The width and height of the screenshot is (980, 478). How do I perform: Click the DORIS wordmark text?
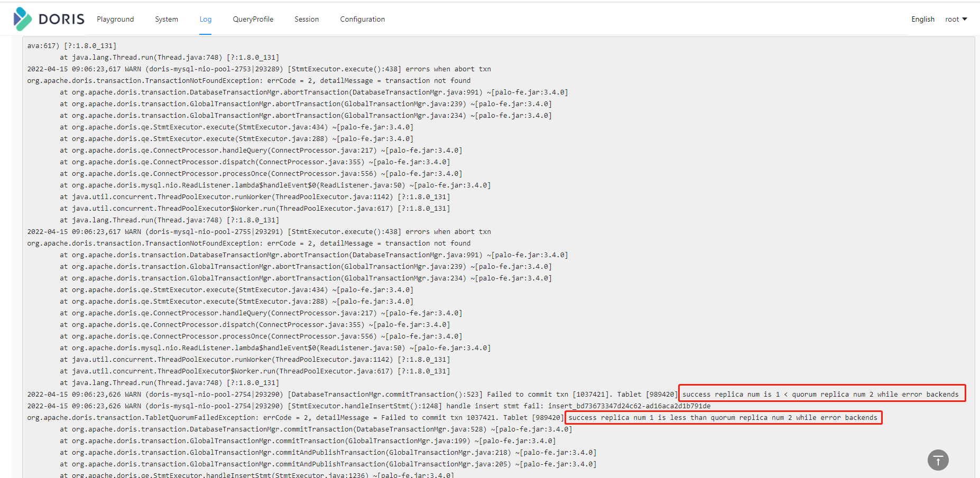(61, 18)
